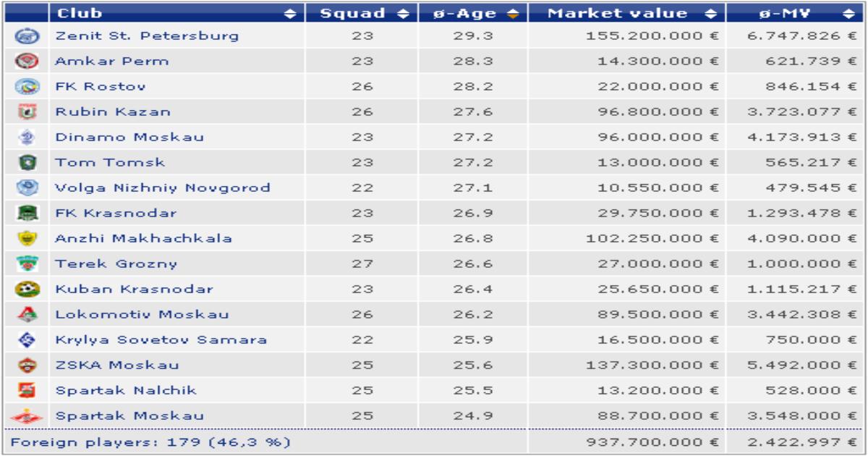Click the ZSKA Moskau crest icon
This screenshot has width=868, height=456.
click(22, 366)
